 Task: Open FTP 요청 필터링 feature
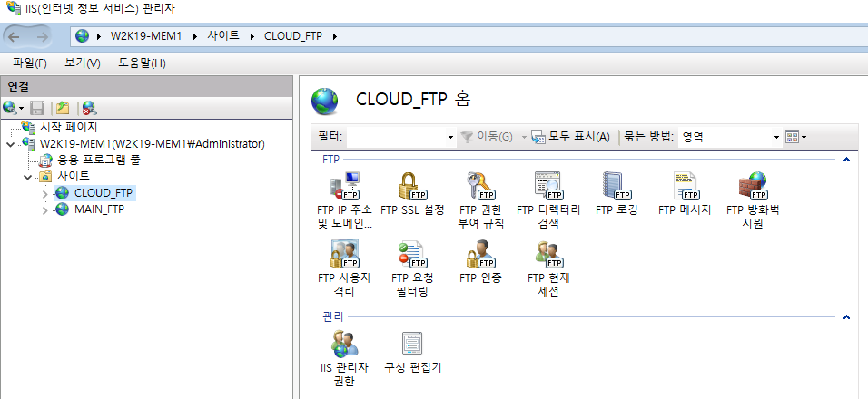coord(412,268)
